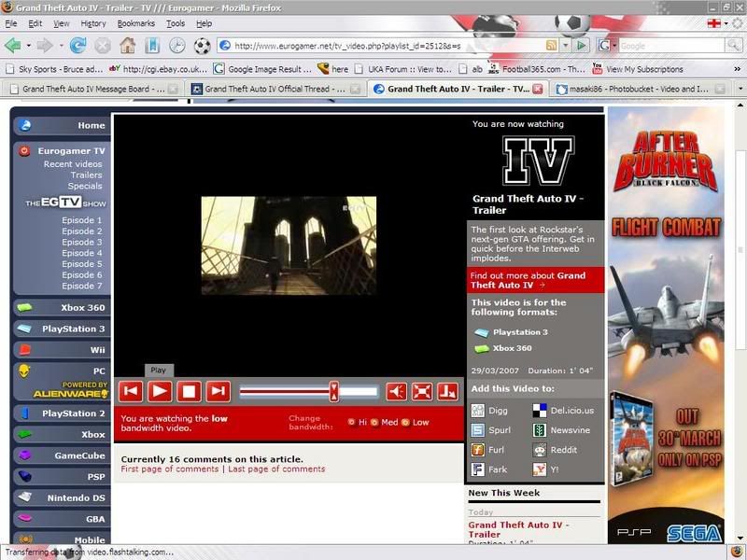747x560 pixels.
Task: Open the Back button history dropdown
Action: tap(29, 46)
